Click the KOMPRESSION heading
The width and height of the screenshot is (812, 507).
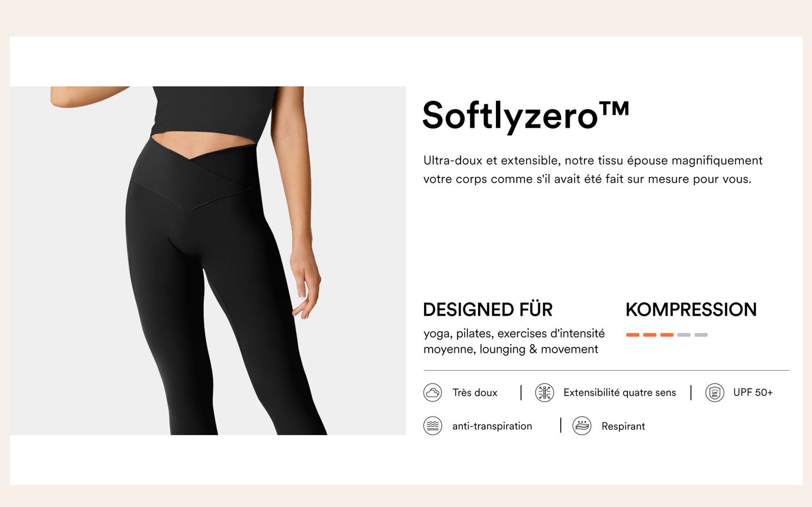pos(691,309)
